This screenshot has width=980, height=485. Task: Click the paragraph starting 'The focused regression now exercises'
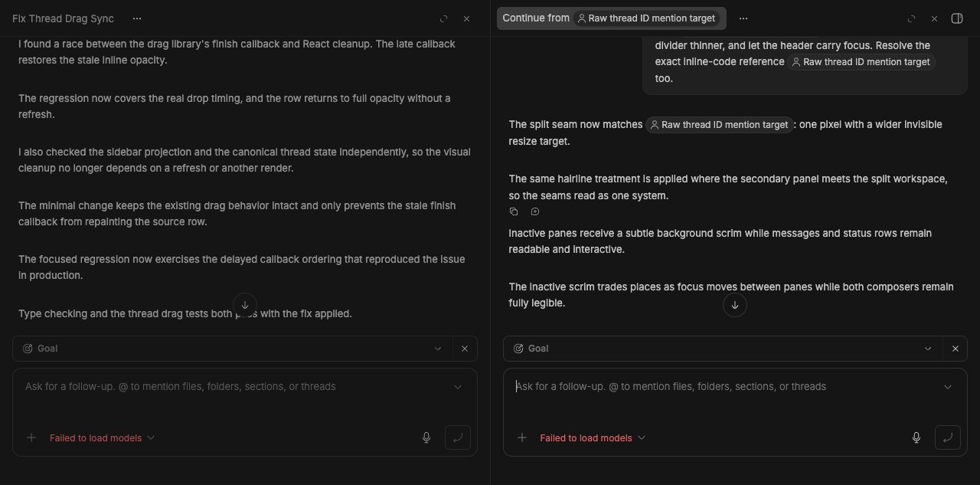(x=241, y=267)
